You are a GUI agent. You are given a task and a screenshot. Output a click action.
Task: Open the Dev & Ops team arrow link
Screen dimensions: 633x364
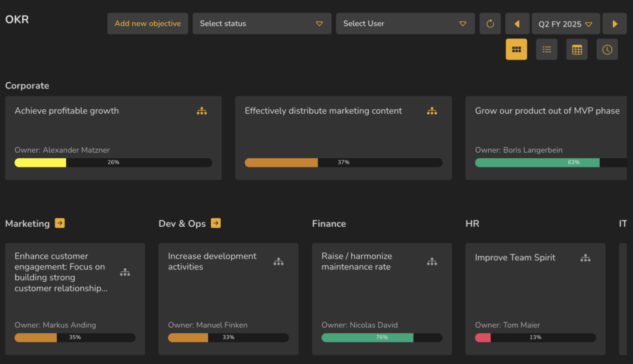pyautogui.click(x=216, y=223)
